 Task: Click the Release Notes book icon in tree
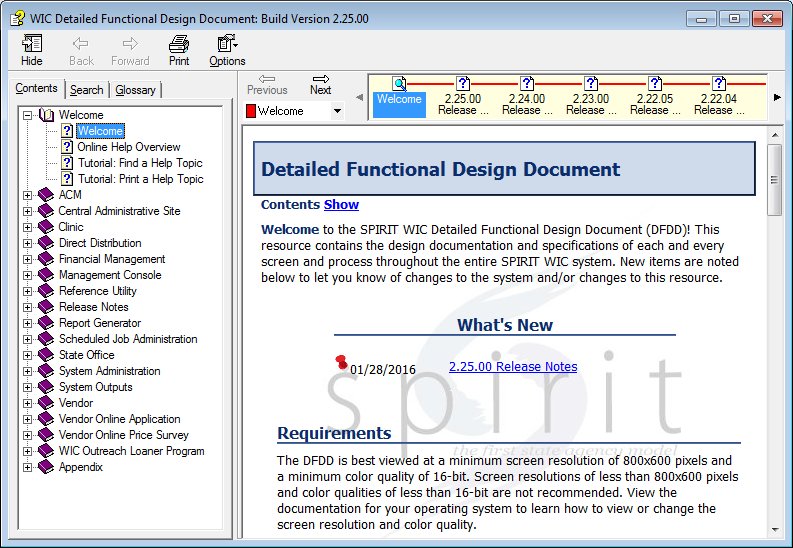pos(46,307)
